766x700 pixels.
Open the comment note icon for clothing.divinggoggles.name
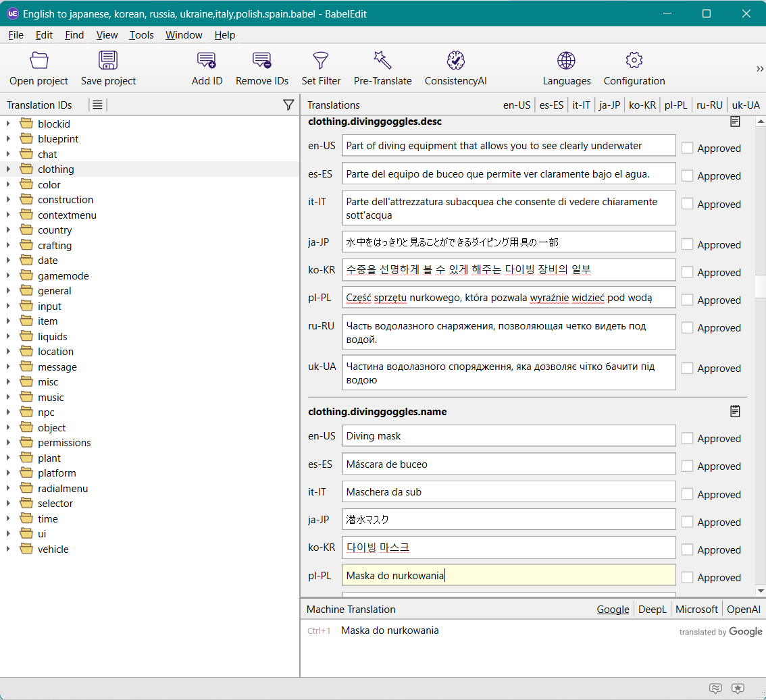click(735, 411)
